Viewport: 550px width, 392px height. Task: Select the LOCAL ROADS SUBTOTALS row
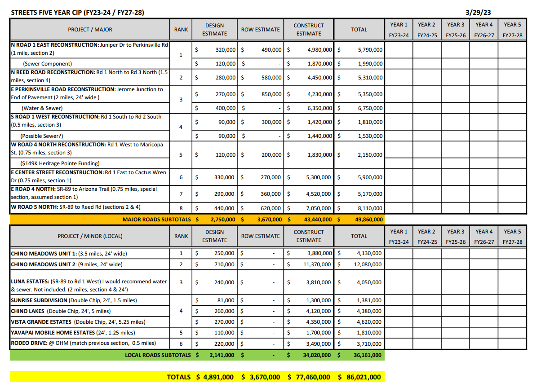tap(157, 355)
